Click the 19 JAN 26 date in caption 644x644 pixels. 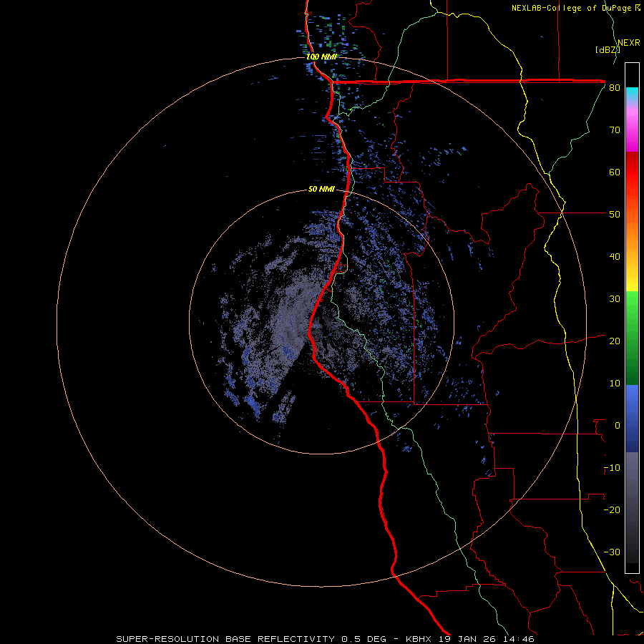point(468,639)
